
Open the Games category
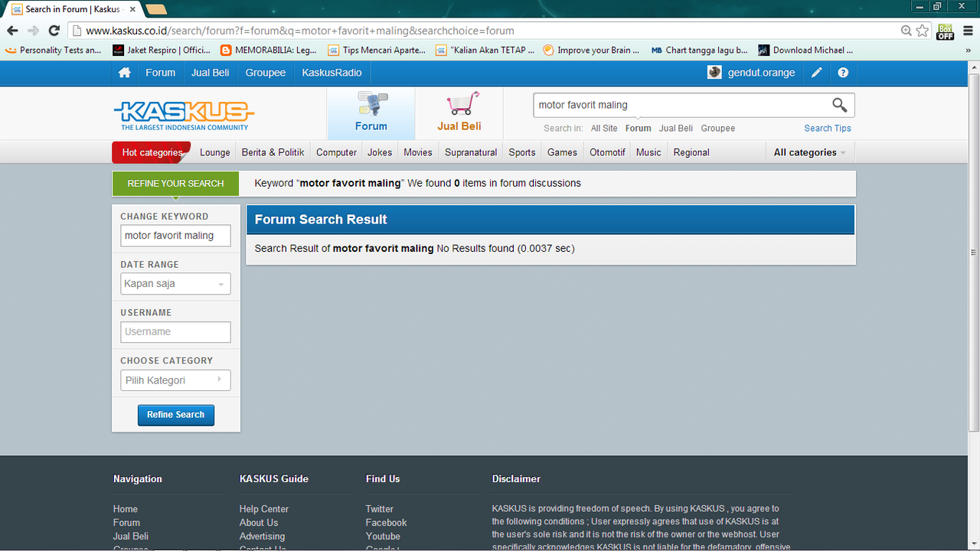tap(562, 152)
